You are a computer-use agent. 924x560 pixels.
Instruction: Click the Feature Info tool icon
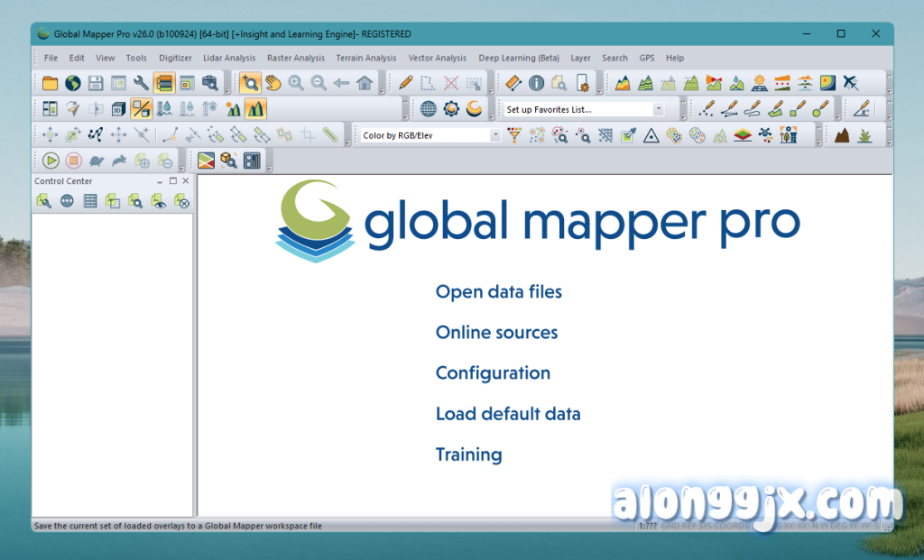pos(536,83)
